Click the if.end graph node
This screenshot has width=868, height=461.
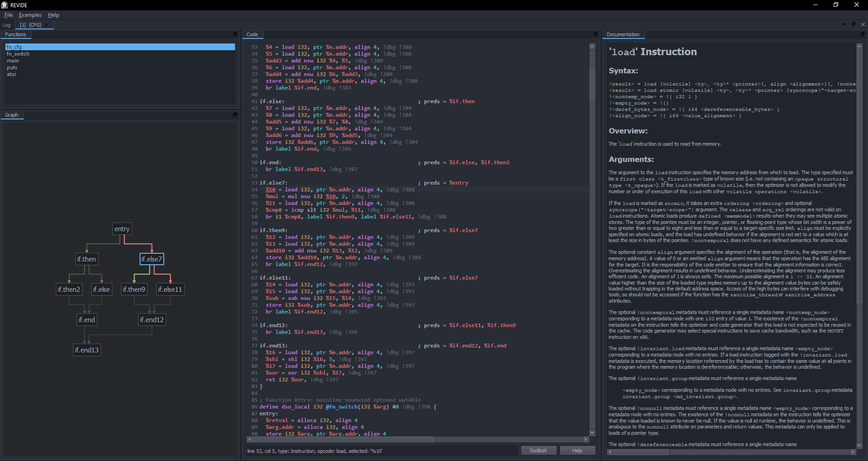pyautogui.click(x=87, y=320)
